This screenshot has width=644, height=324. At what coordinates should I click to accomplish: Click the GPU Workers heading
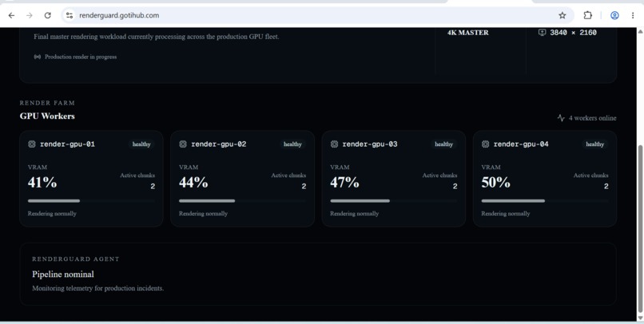tap(47, 116)
